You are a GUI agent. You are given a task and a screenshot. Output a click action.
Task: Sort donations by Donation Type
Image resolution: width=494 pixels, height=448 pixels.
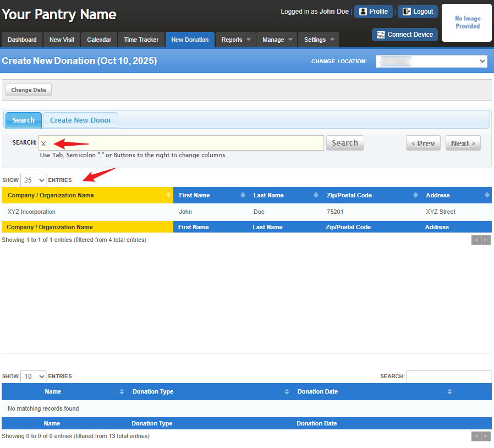click(x=210, y=391)
